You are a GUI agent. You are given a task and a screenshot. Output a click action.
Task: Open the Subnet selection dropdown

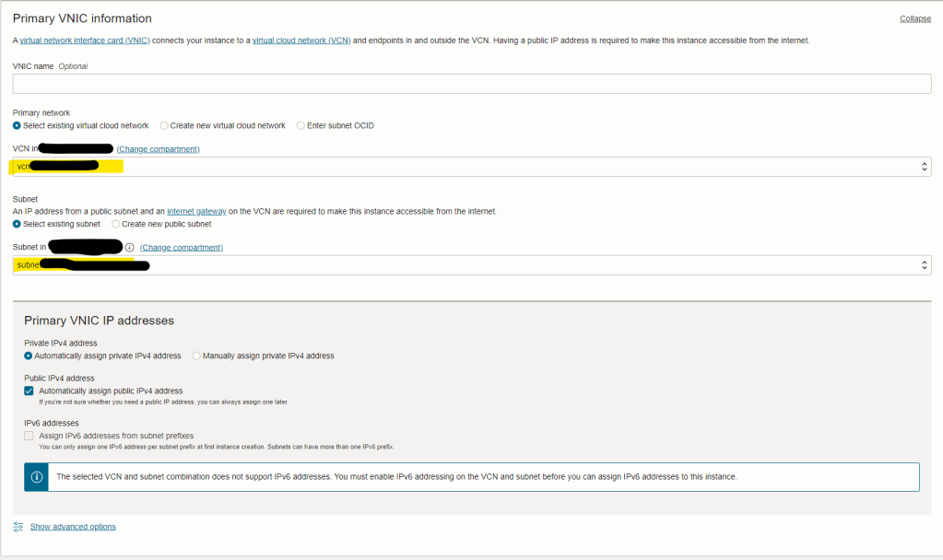(472, 265)
